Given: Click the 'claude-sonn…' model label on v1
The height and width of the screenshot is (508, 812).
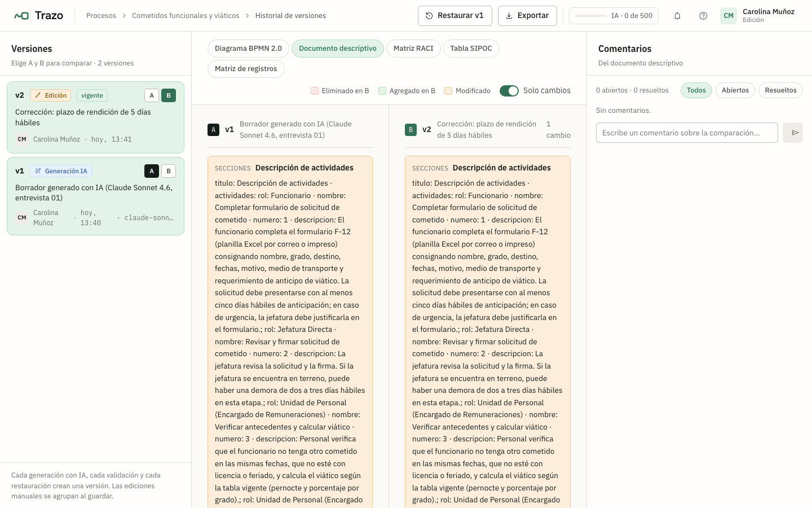Looking at the screenshot, I should point(149,218).
